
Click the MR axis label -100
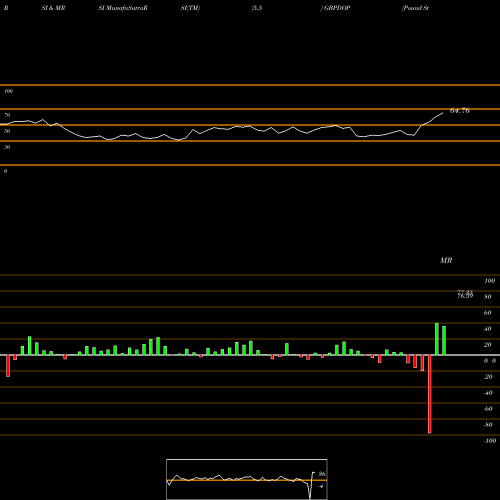490,441
